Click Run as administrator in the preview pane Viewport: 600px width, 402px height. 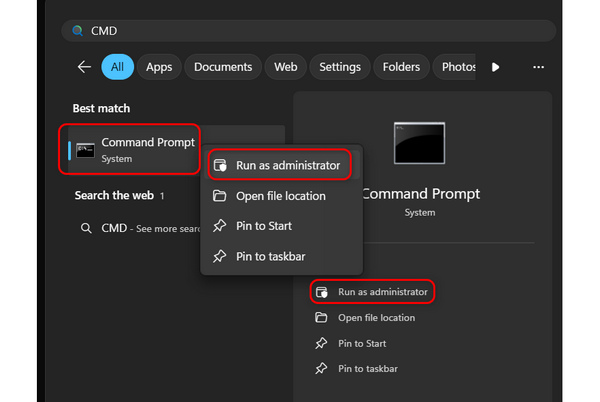click(x=382, y=292)
